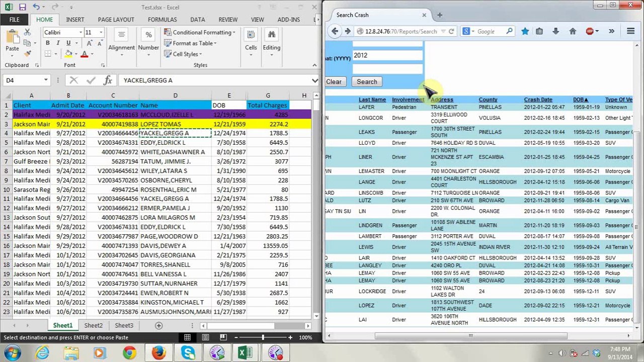Activate the Format Painter brush

point(28,53)
